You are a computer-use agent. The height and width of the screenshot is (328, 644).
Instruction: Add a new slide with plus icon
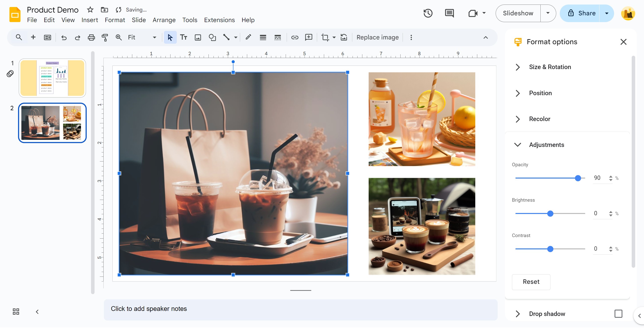point(33,37)
